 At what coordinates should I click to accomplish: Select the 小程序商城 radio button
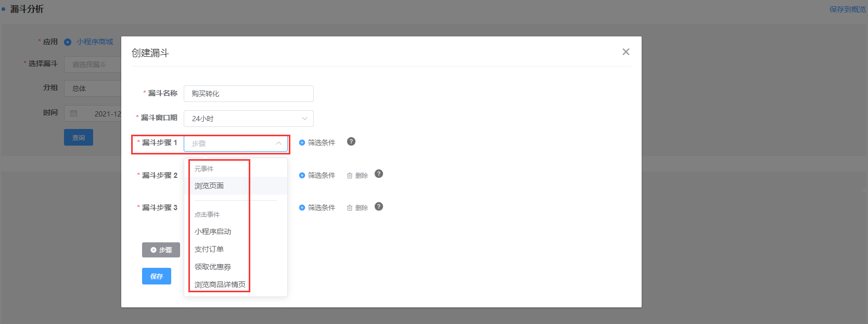pyautogui.click(x=68, y=42)
